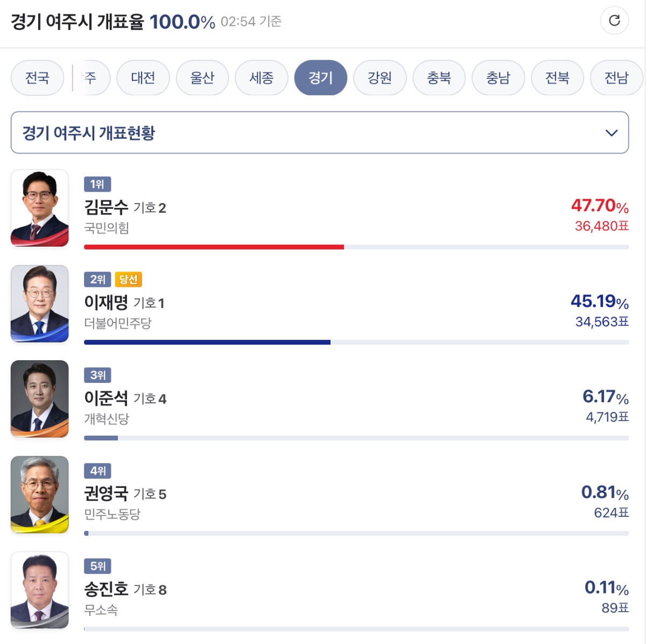This screenshot has width=646, height=644.
Task: Expand the 경기 여주시 개표현황 dropdown
Action: click(320, 132)
